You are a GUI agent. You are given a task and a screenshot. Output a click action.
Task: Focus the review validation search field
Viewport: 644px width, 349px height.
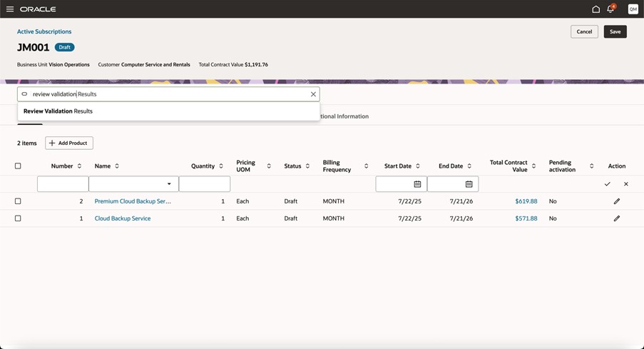pos(168,94)
